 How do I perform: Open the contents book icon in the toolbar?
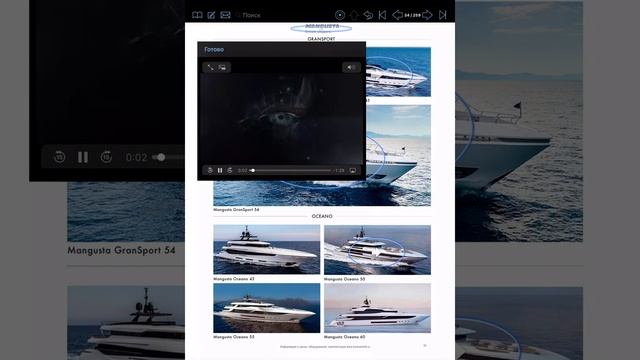click(x=197, y=15)
